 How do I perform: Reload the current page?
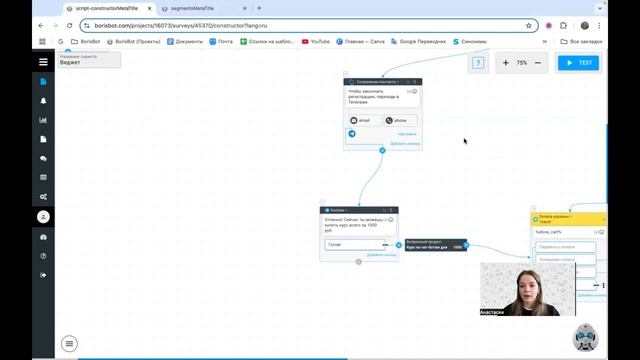point(69,25)
